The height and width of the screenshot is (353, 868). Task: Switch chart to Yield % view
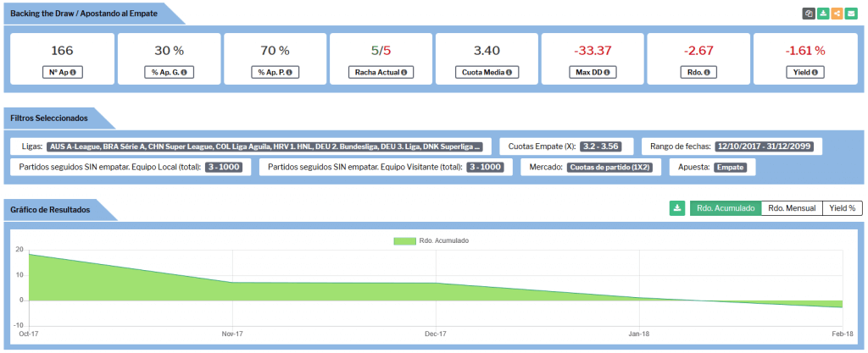tap(842, 208)
